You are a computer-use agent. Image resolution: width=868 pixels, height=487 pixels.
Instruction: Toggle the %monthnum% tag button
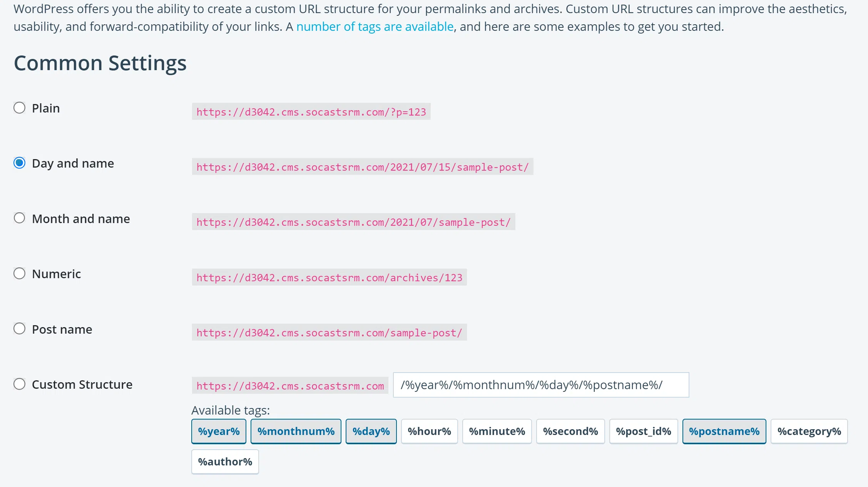point(296,431)
